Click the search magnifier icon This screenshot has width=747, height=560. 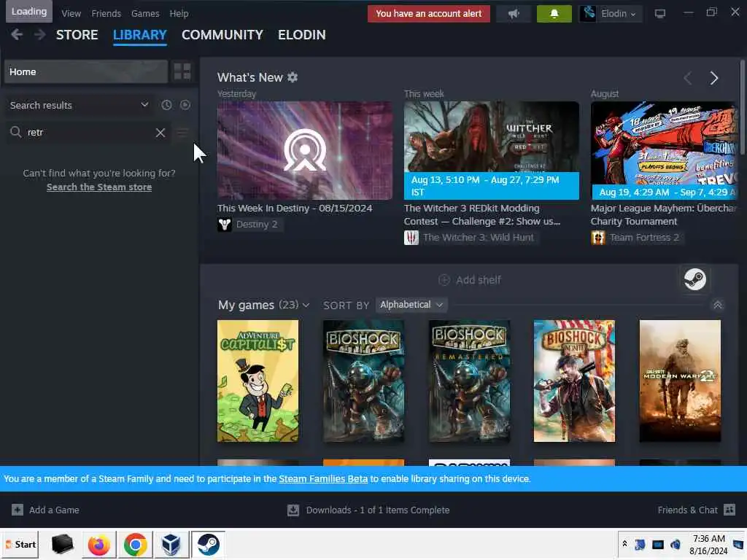[x=16, y=132]
